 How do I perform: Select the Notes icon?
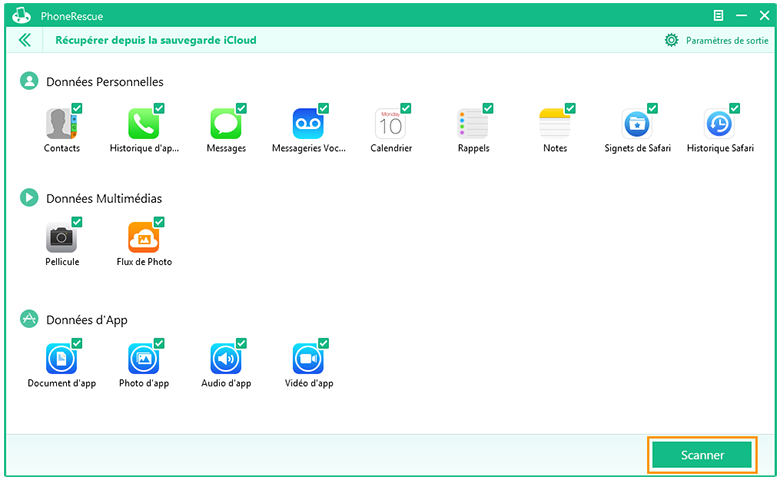tap(555, 123)
